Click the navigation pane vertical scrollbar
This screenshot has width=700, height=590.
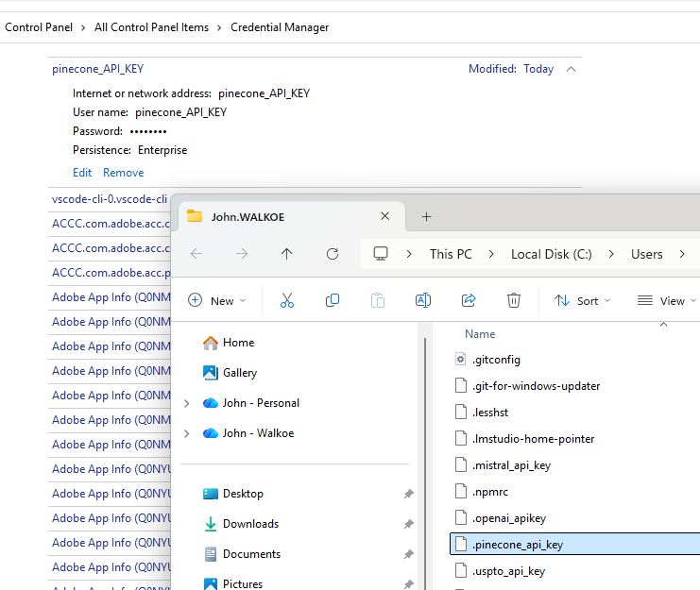coord(425,464)
